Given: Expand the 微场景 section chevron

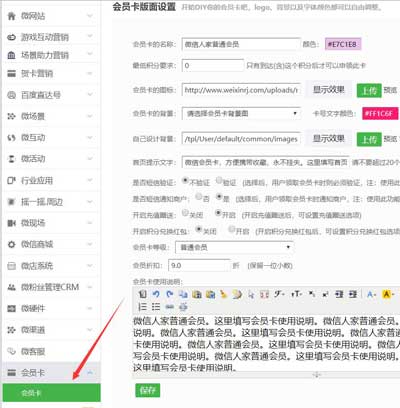Looking at the screenshot, I should pyautogui.click(x=90, y=116).
